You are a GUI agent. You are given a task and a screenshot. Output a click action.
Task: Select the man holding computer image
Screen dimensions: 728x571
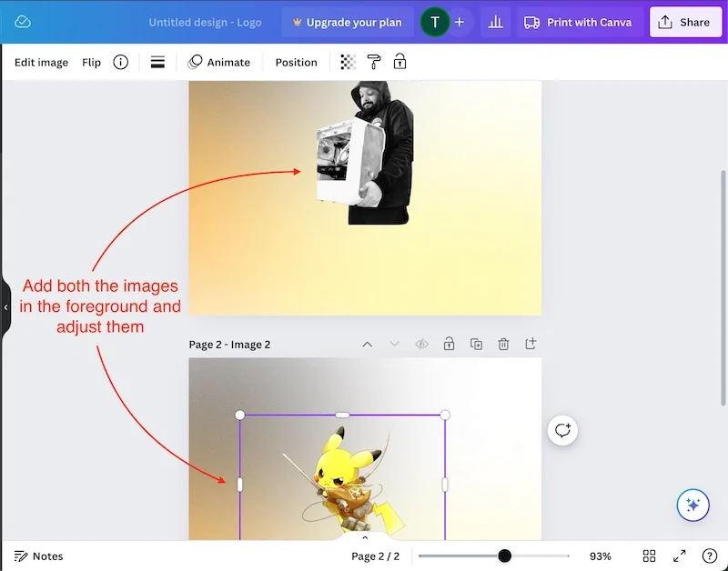click(365, 153)
